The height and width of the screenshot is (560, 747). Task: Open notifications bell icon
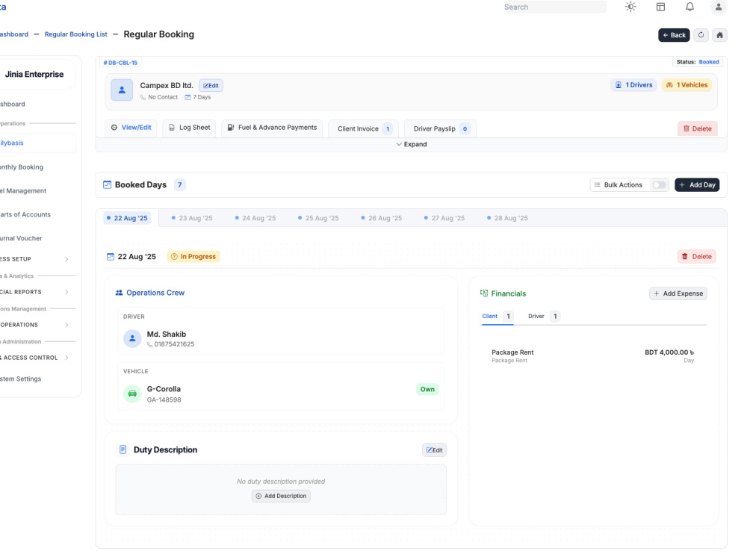[689, 7]
